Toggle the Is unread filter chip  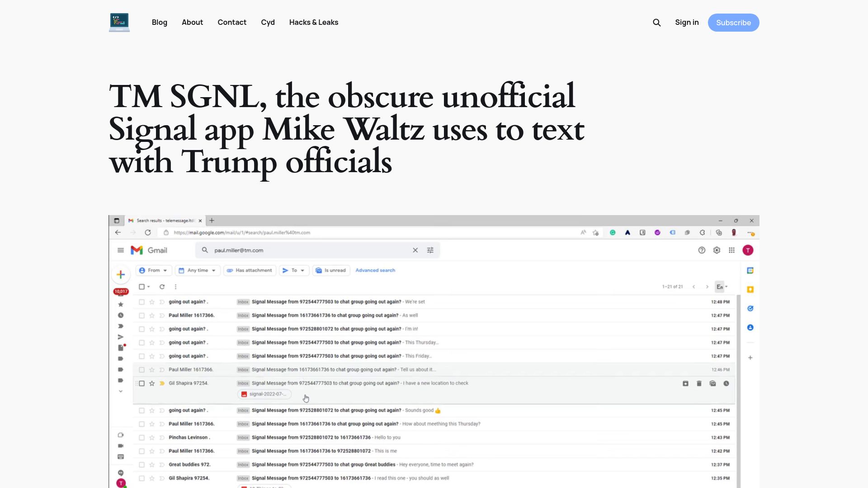(330, 270)
